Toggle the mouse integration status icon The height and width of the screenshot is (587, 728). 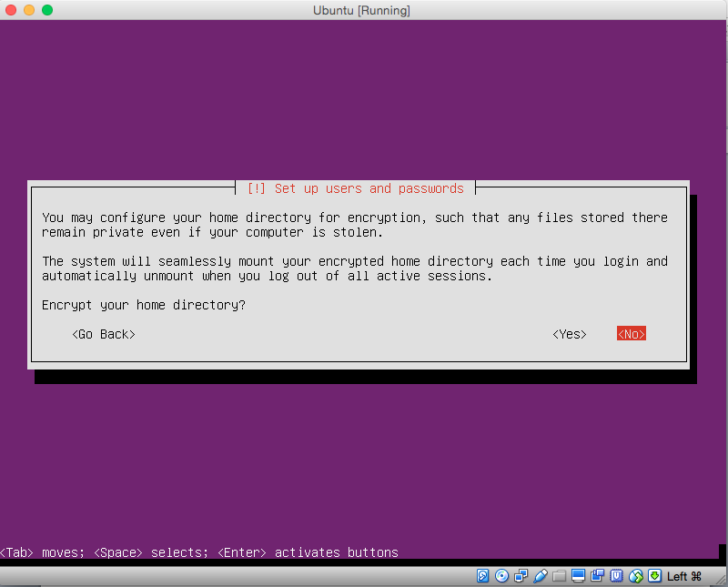click(636, 576)
